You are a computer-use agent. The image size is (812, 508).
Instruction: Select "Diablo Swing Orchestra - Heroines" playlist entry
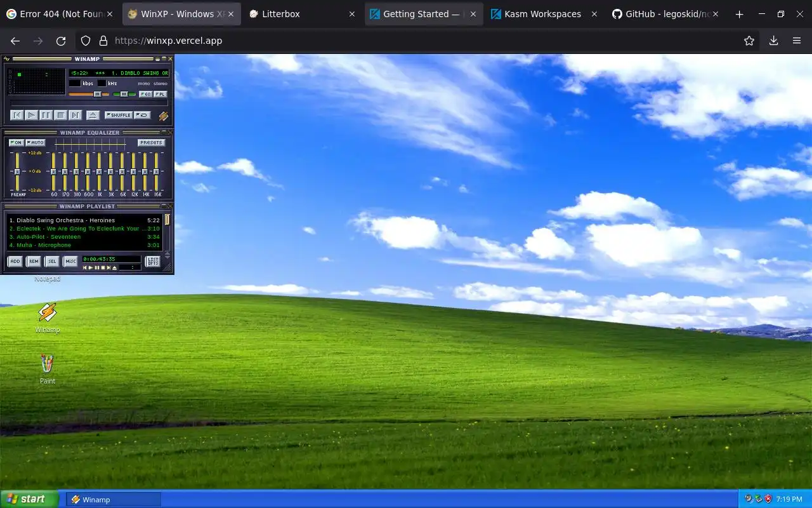pyautogui.click(x=84, y=220)
